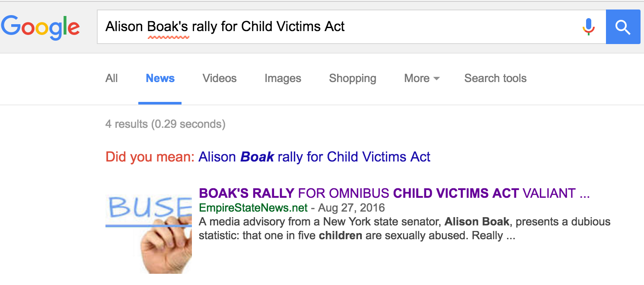Switch to Shopping results
Image resolution: width=644 pixels, height=285 pixels.
352,78
